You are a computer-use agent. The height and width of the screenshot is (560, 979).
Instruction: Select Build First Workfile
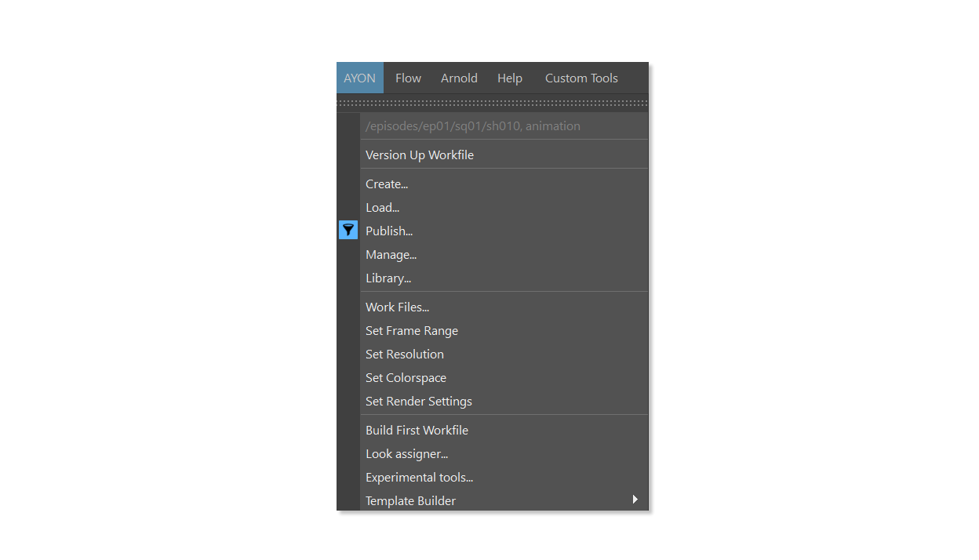click(x=504, y=431)
